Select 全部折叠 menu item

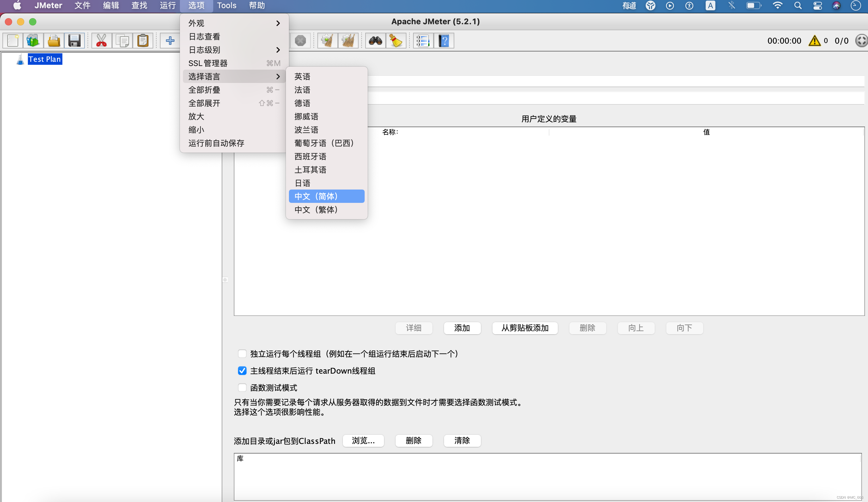pos(234,90)
